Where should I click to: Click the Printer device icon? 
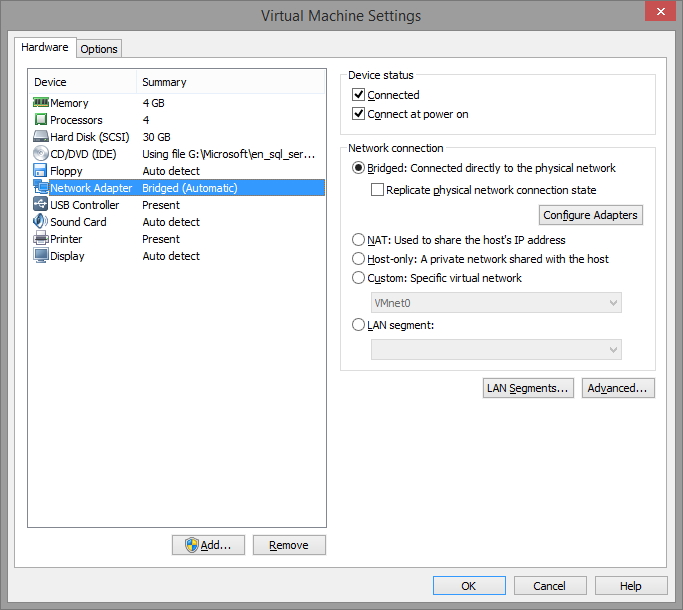(41, 239)
